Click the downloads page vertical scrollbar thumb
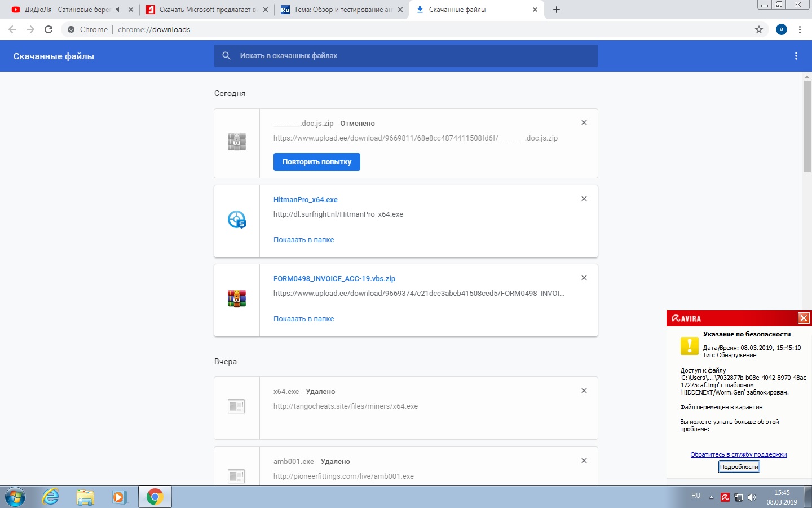This screenshot has width=812, height=508. 807,126
